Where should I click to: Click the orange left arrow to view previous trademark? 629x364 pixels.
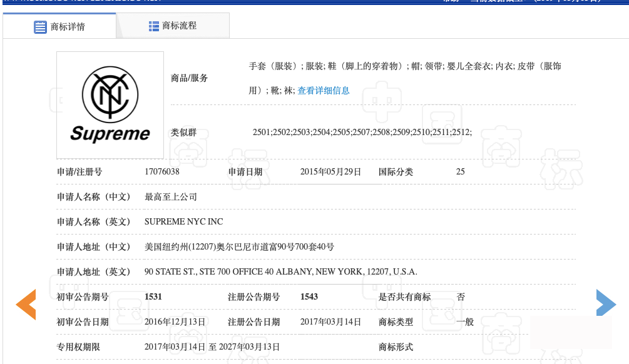click(x=26, y=305)
